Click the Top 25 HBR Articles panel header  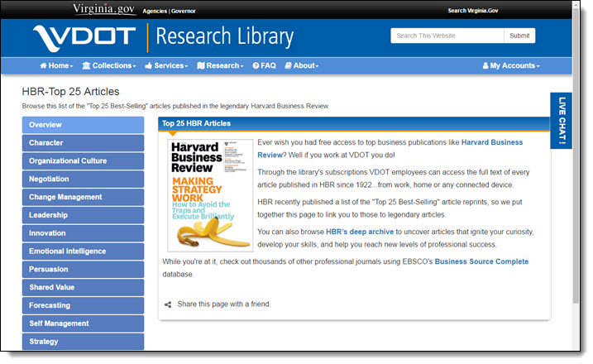pos(354,124)
